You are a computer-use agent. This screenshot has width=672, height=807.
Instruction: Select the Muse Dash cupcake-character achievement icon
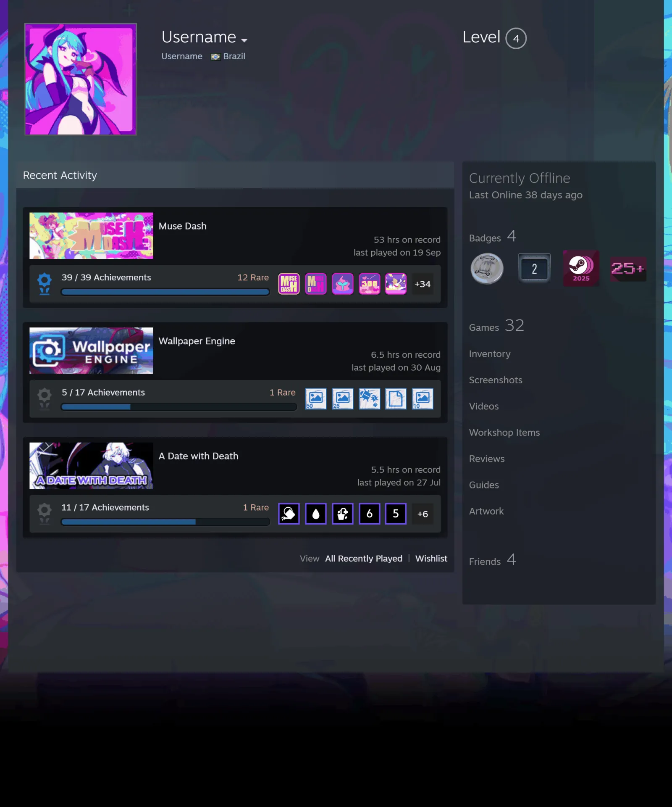point(342,284)
